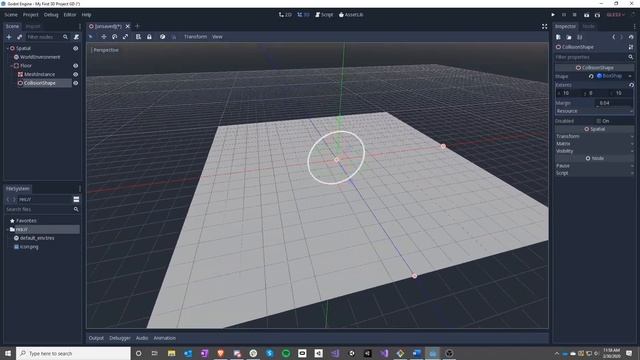Create a new resource in the Inspector
The width and height of the screenshot is (640, 360).
pos(558,37)
